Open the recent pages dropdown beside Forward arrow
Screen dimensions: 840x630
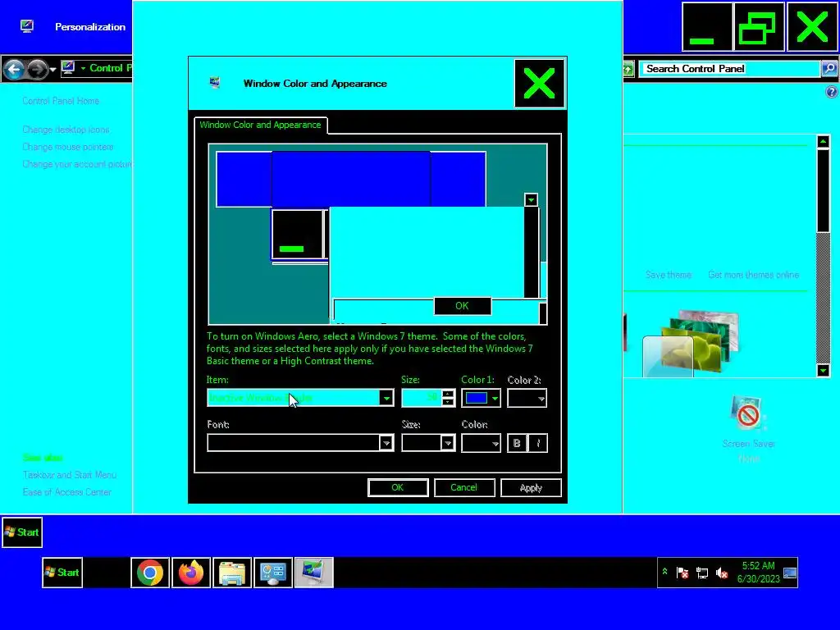point(52,70)
